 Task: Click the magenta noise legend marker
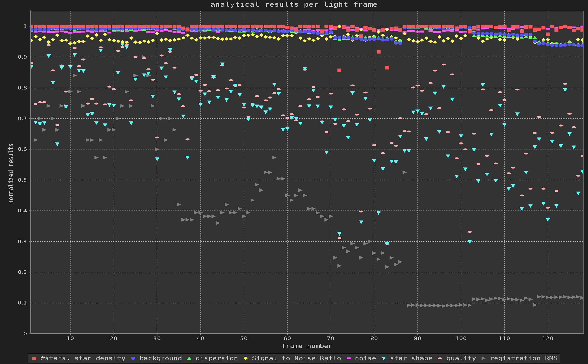(349, 358)
